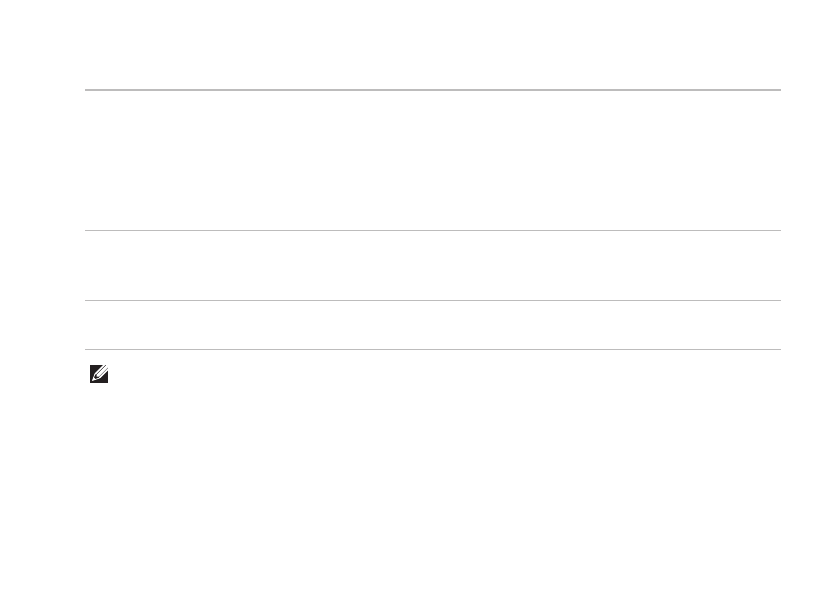839x595 pixels.
Task: Click the right end of the second divider
Action: [x=777, y=232]
